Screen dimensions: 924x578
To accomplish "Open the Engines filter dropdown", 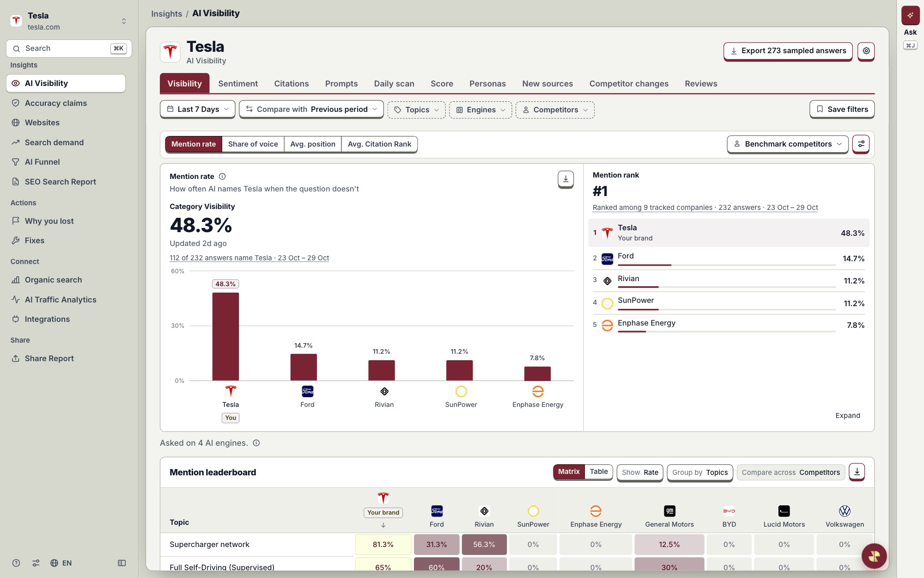I will [x=480, y=110].
